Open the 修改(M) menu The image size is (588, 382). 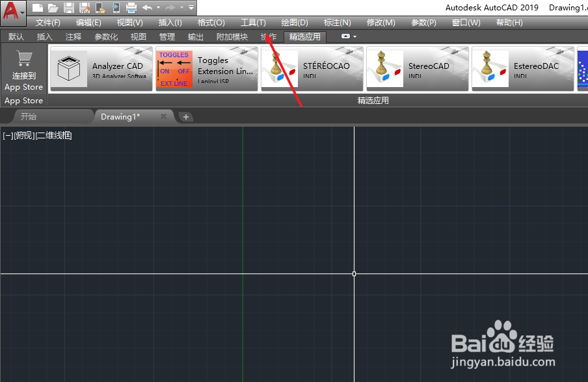pyautogui.click(x=381, y=23)
